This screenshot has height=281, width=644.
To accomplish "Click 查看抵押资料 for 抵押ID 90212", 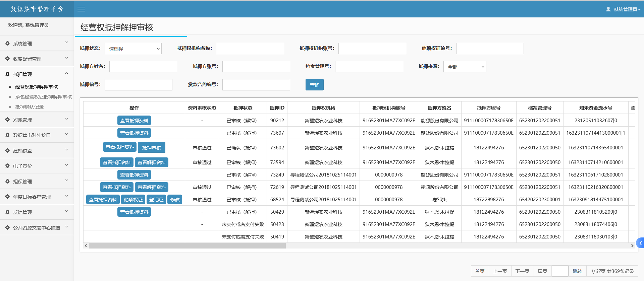I will click(x=134, y=121).
